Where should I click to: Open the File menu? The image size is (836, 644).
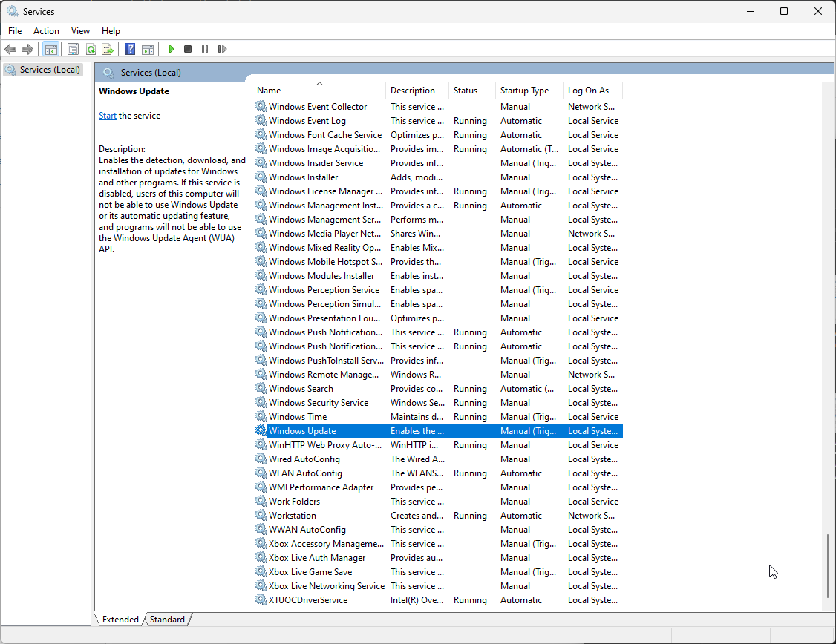click(15, 31)
